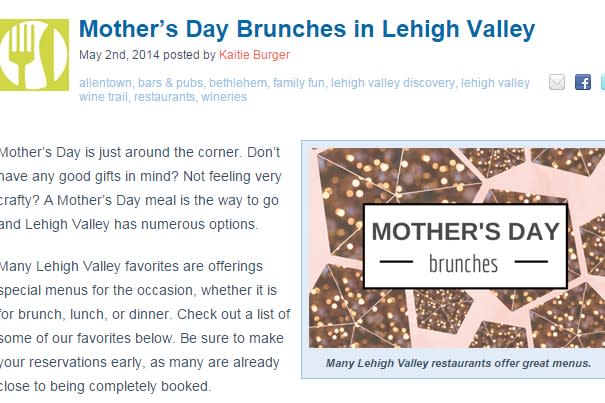
Task: Click the May 2nd, 2014 post date
Action: (119, 55)
